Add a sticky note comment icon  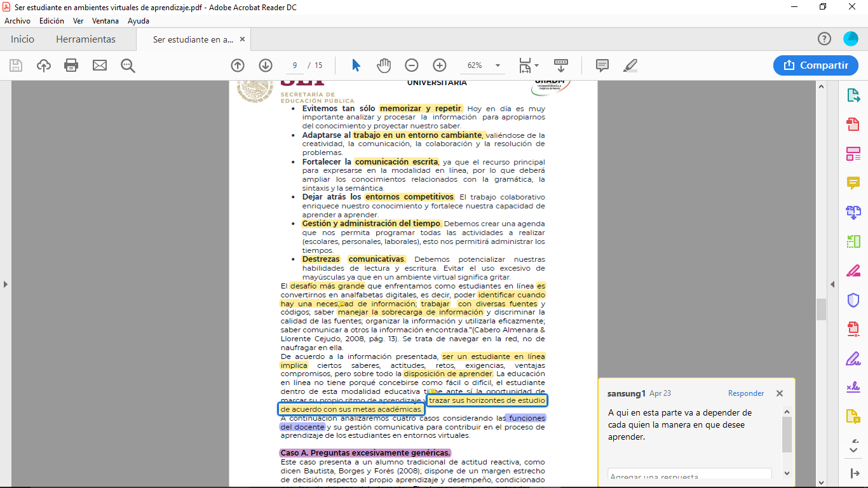click(602, 65)
